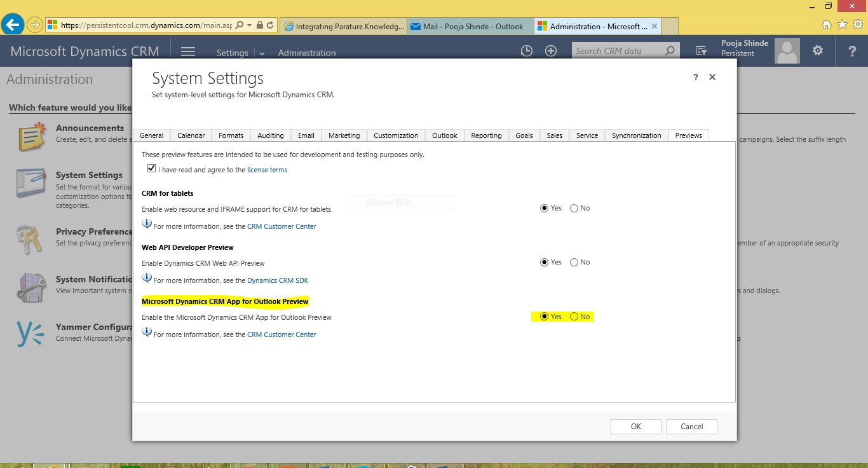Click the System Notifications icon
Viewport: 868px width, 468px height.
pos(31,287)
